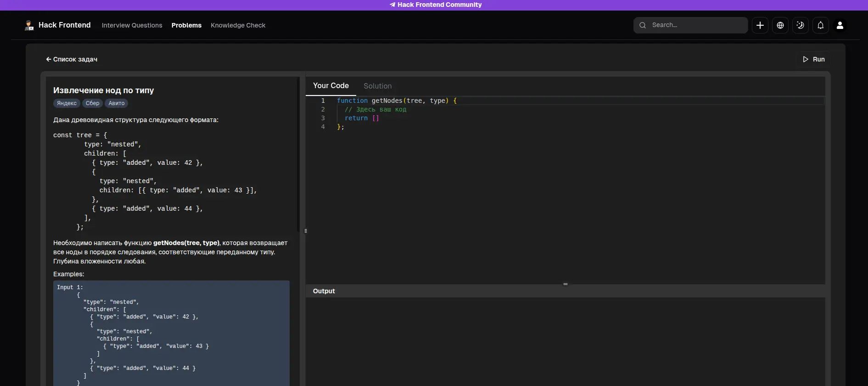This screenshot has height=386, width=868.
Task: Open the Knowledge Check menu
Action: (x=238, y=25)
